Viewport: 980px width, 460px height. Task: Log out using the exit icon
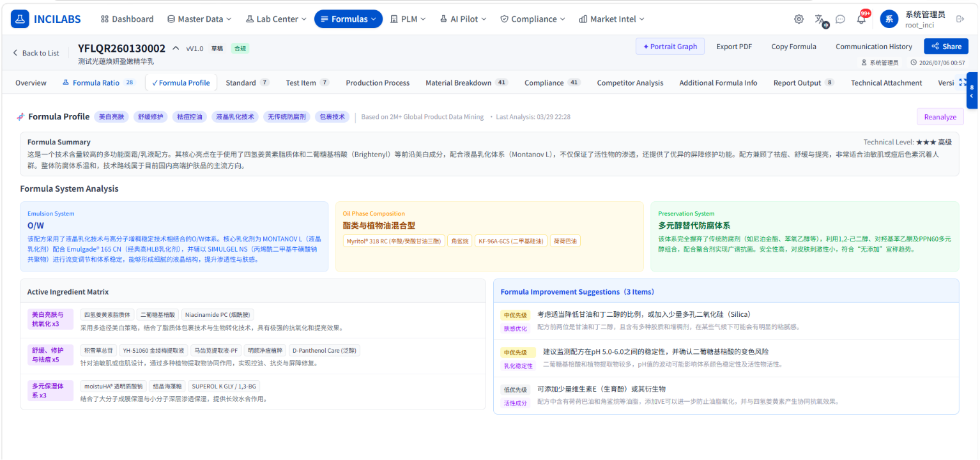pyautogui.click(x=960, y=19)
